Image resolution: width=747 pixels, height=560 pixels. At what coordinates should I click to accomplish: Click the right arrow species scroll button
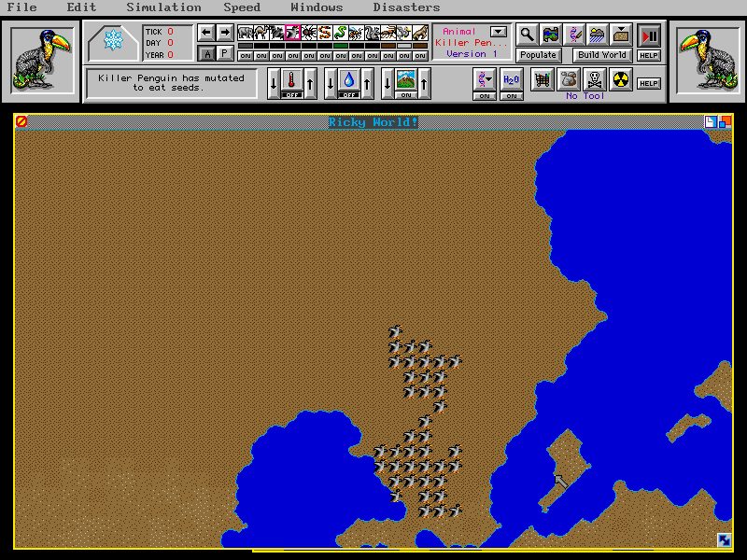click(224, 33)
